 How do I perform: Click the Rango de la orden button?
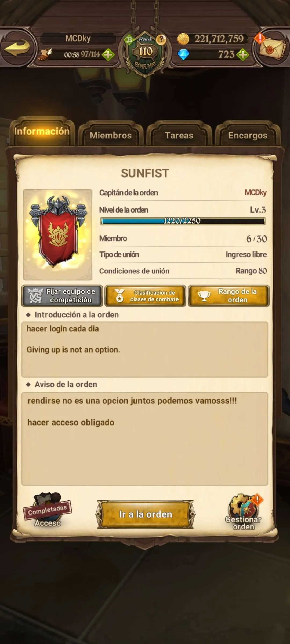click(x=229, y=296)
